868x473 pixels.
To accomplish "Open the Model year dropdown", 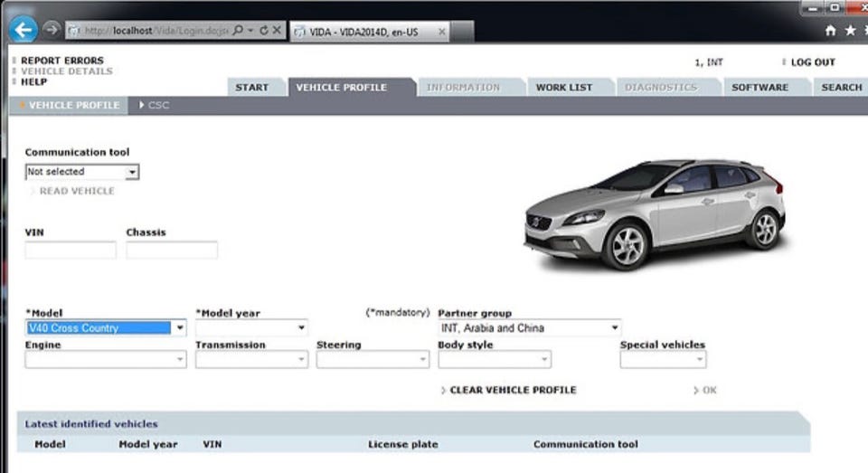I will tap(251, 328).
